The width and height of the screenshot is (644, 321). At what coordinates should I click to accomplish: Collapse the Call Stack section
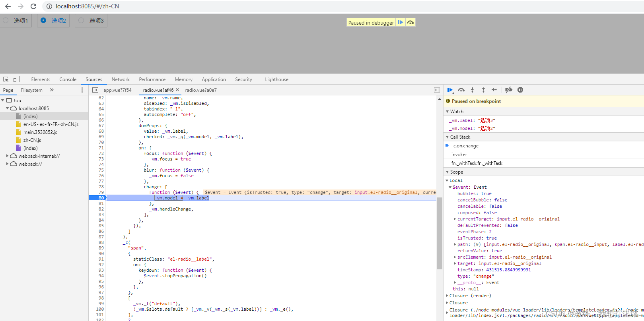[x=447, y=137]
